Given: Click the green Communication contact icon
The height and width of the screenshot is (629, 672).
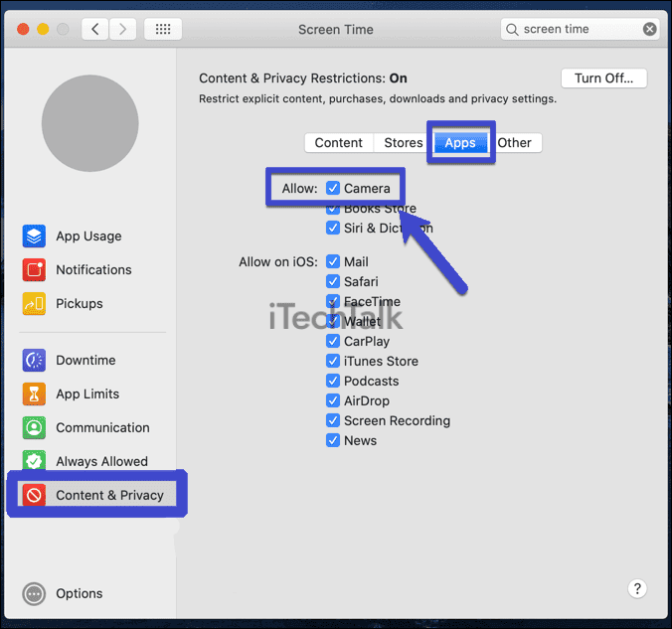Looking at the screenshot, I should [x=34, y=427].
